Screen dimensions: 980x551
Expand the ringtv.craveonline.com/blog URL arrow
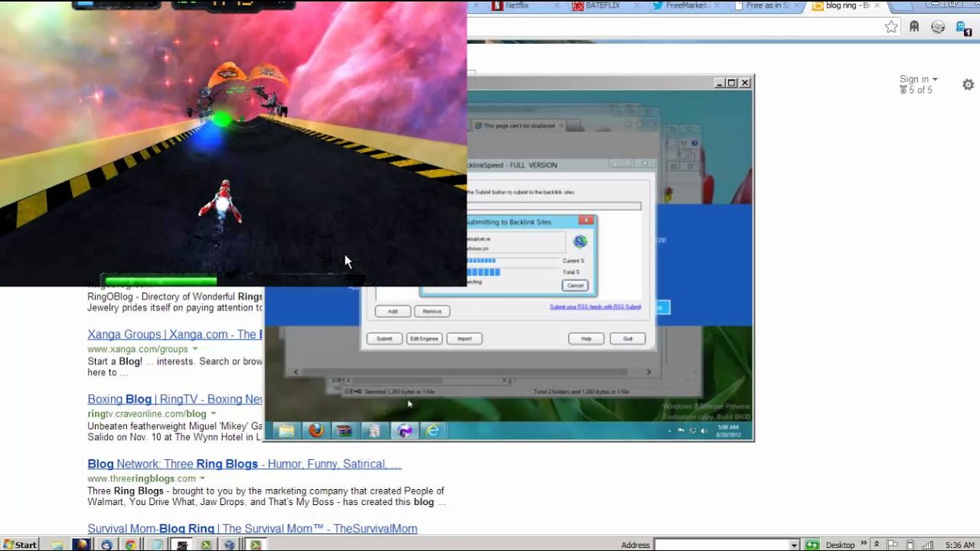click(x=213, y=414)
